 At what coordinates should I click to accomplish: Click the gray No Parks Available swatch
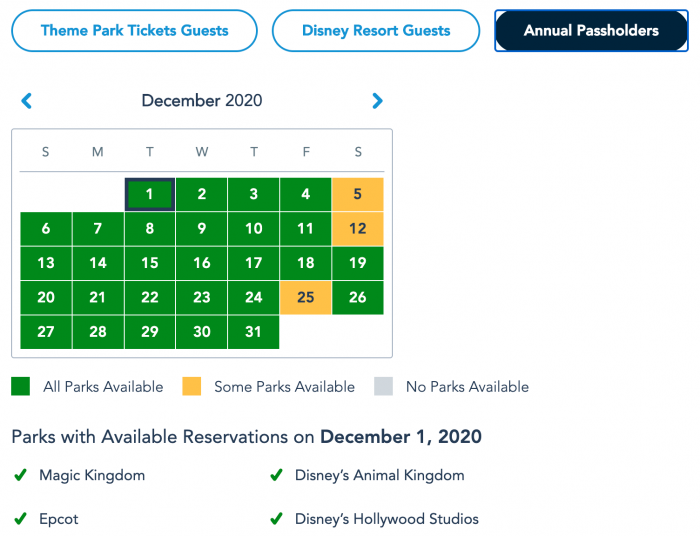tap(384, 386)
